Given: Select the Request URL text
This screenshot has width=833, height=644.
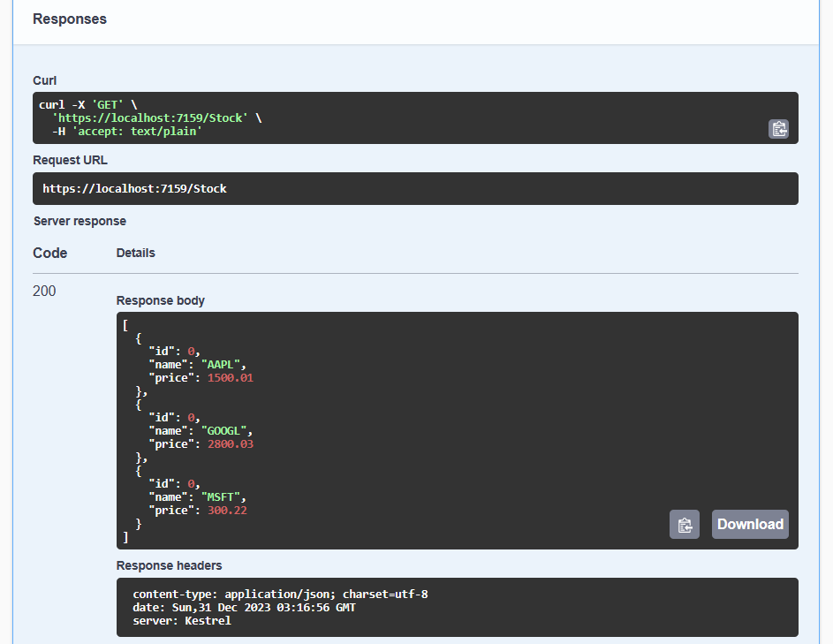Looking at the screenshot, I should click(136, 187).
